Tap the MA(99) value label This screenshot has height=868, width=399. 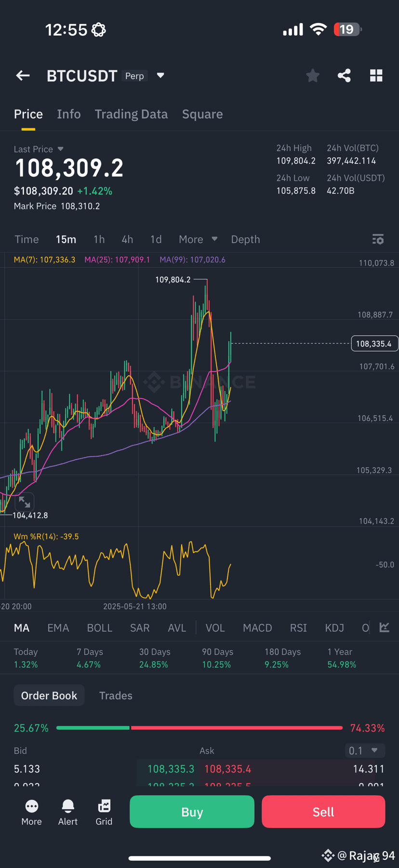tap(193, 259)
